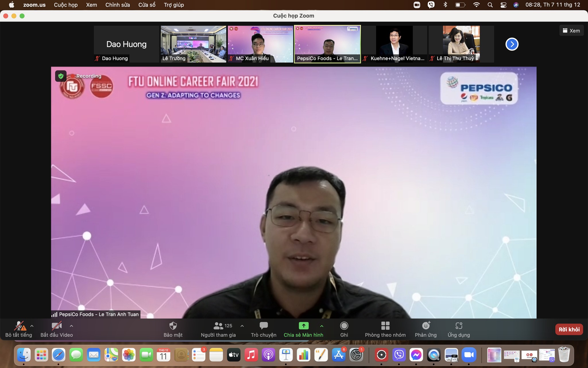588x368 pixels.
Task: Click Zoom camera icon in menu bar
Action: (x=417, y=5)
